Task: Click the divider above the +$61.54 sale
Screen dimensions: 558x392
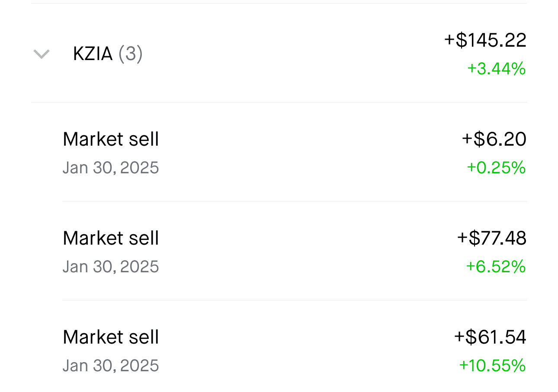Action: (294, 300)
